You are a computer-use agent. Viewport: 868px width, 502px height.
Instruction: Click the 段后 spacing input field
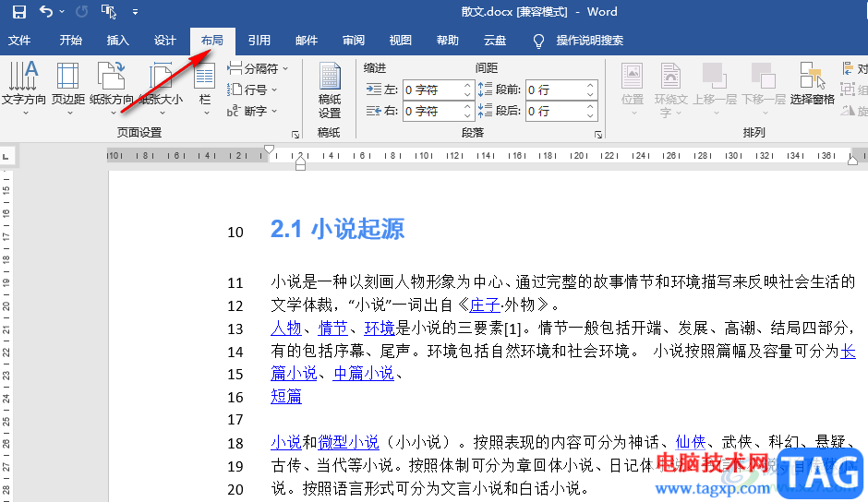(x=555, y=112)
